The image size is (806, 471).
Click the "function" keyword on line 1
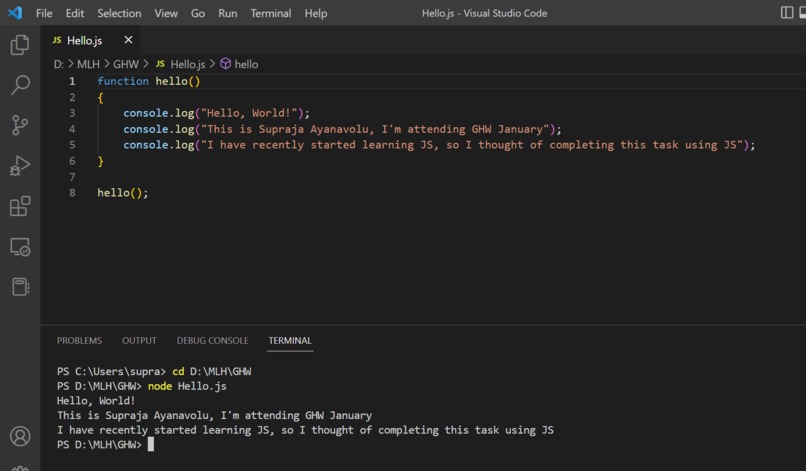click(x=123, y=81)
